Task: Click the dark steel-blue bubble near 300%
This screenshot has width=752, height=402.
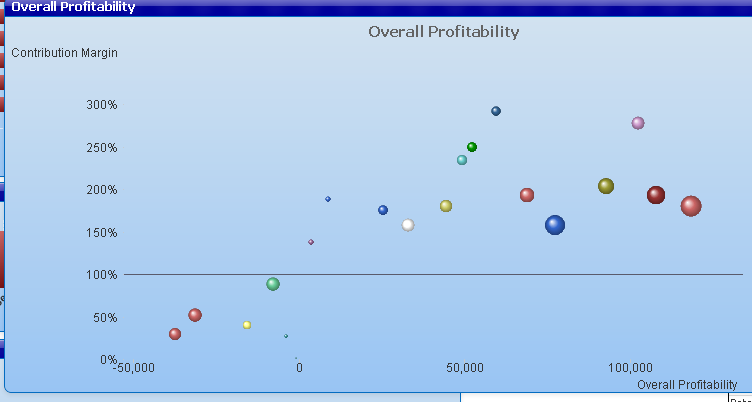Action: 496,111
